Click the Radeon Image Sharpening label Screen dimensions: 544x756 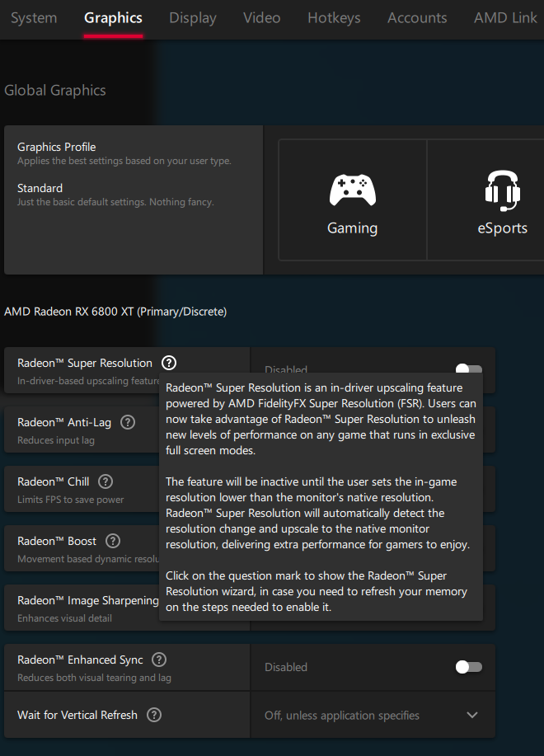(87, 601)
